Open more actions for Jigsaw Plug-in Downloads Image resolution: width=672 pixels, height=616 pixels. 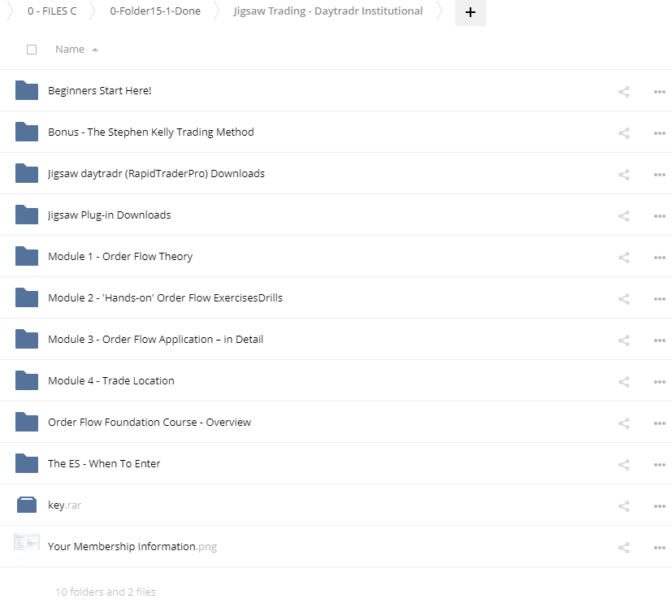pyautogui.click(x=659, y=215)
